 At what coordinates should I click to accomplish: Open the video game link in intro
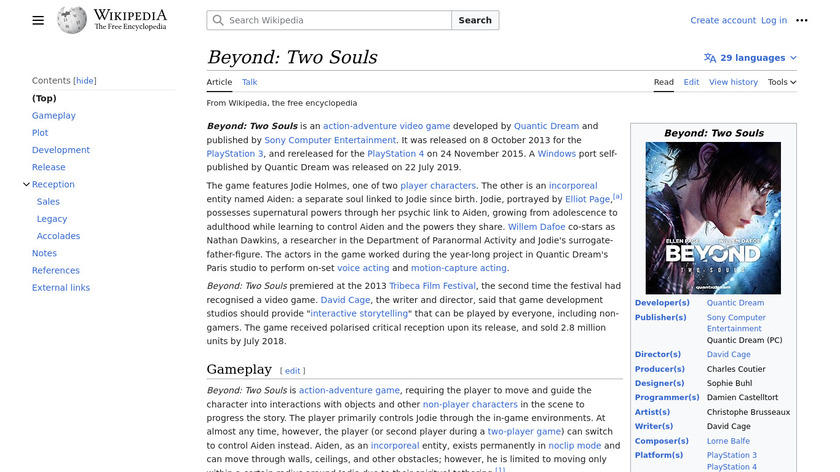424,126
